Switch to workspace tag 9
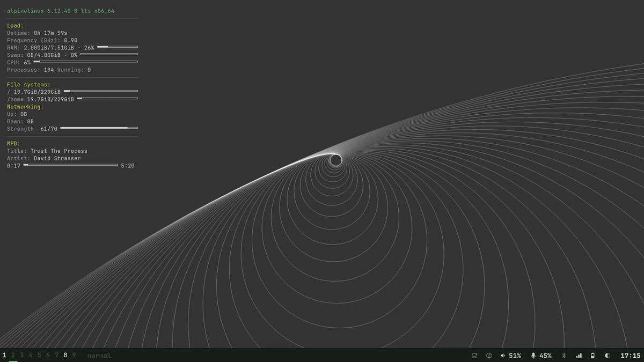The image size is (644, 362). tap(74, 355)
